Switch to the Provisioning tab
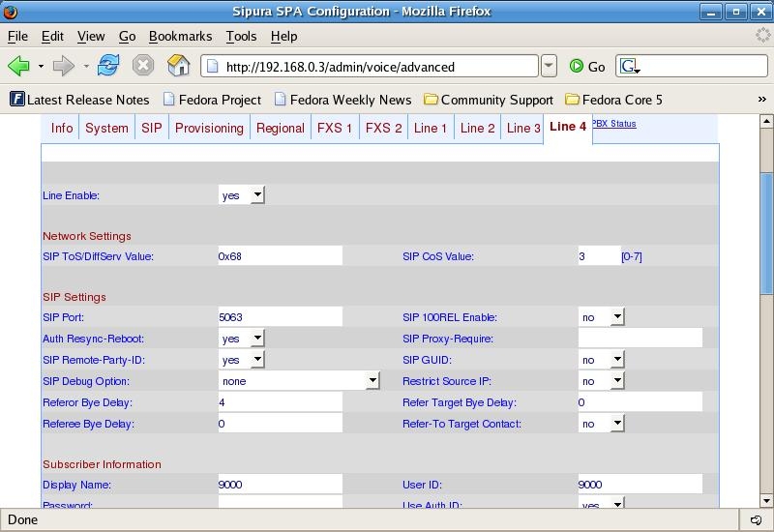 (209, 128)
